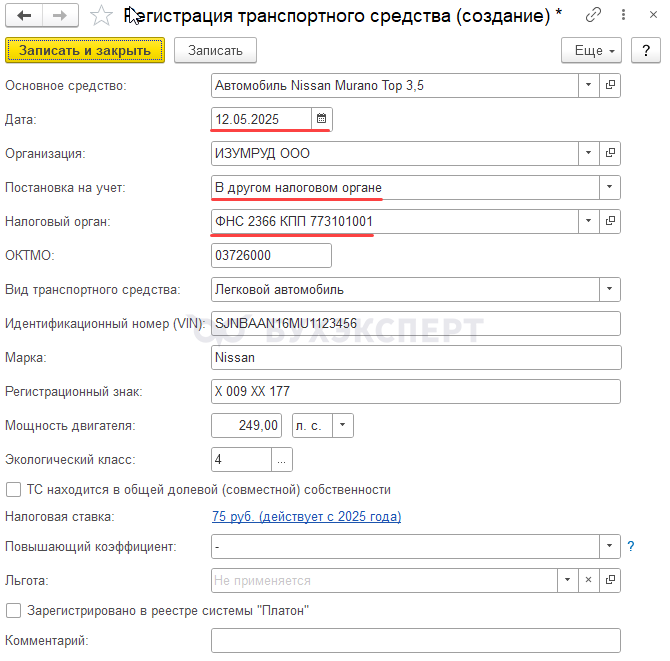670x661 pixels.
Task: Open the Налоговый орган item card icon
Action: click(x=610, y=221)
